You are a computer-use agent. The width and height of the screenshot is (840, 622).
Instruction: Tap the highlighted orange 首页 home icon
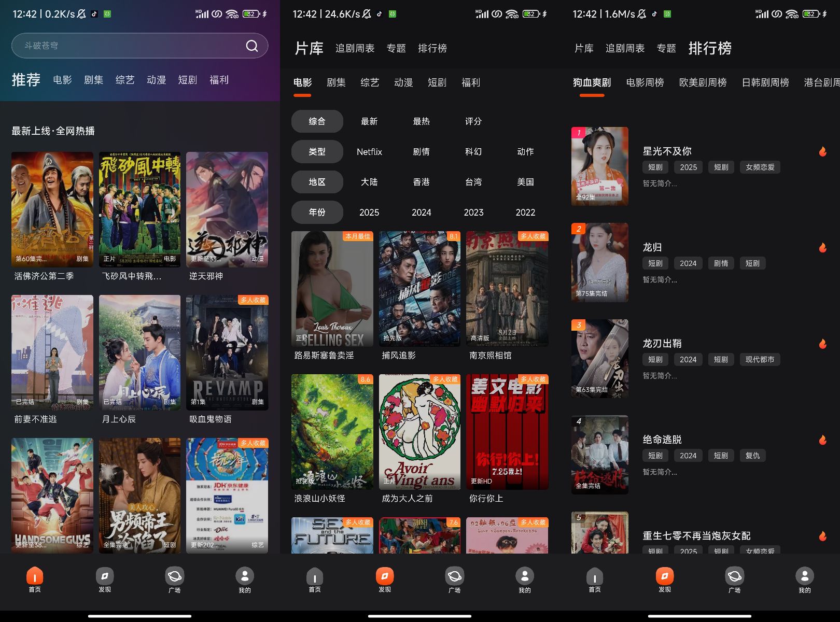click(35, 576)
